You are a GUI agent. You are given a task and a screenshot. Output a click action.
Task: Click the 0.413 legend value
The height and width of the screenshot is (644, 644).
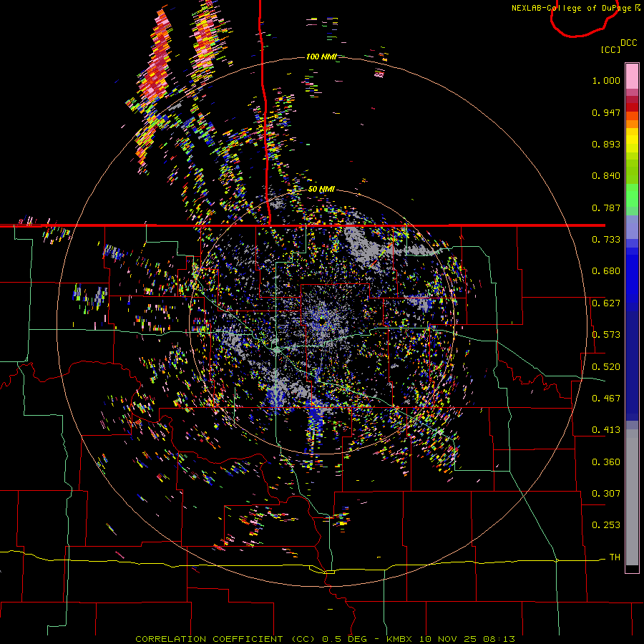point(606,430)
